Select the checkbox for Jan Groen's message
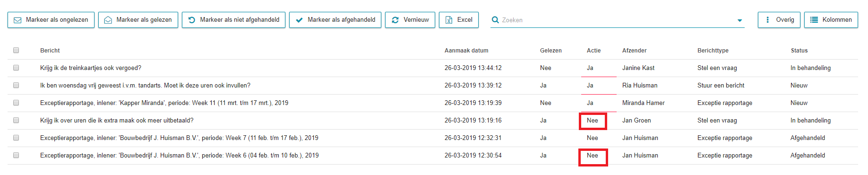This screenshot has width=868, height=175. pyautogui.click(x=16, y=120)
